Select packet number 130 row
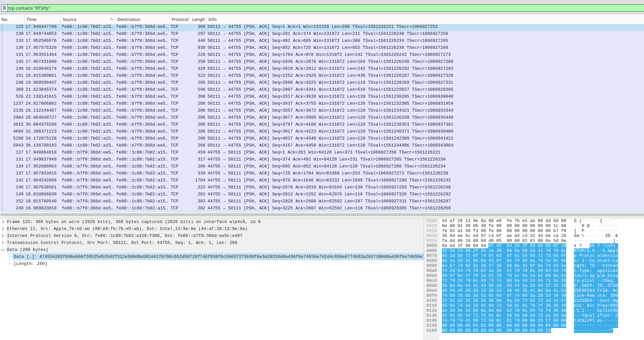The width and height of the screenshot is (644, 340). (322, 34)
